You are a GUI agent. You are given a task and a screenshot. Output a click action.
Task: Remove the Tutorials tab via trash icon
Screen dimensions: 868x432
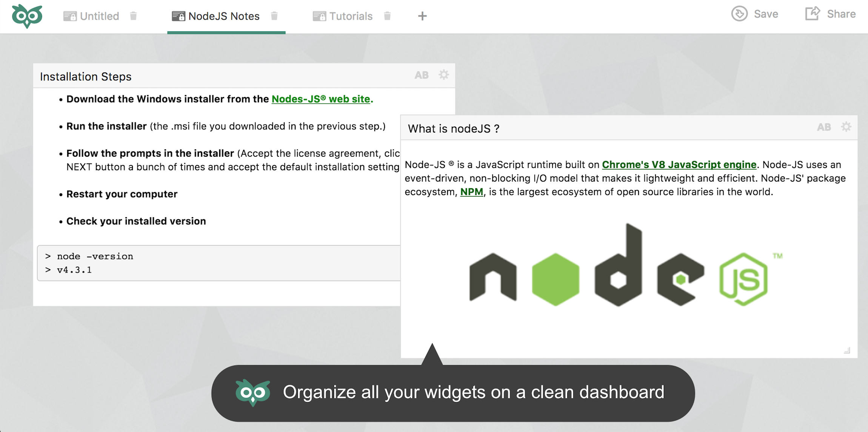pyautogui.click(x=387, y=16)
